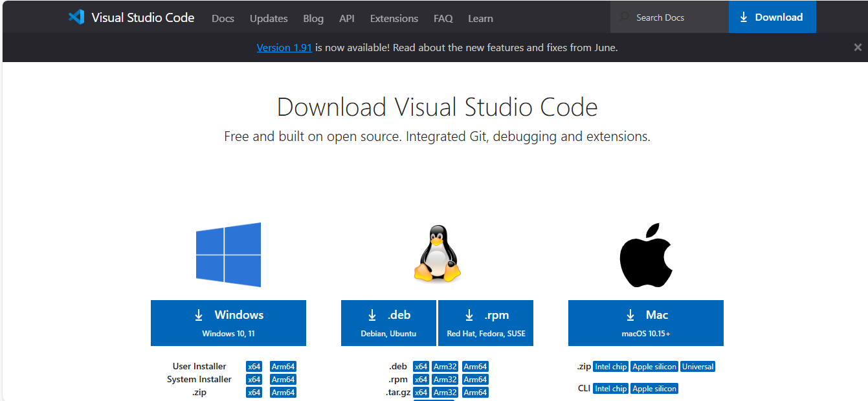This screenshot has width=868, height=401.
Task: Click the Visual Studio Code logo icon
Action: (x=76, y=17)
